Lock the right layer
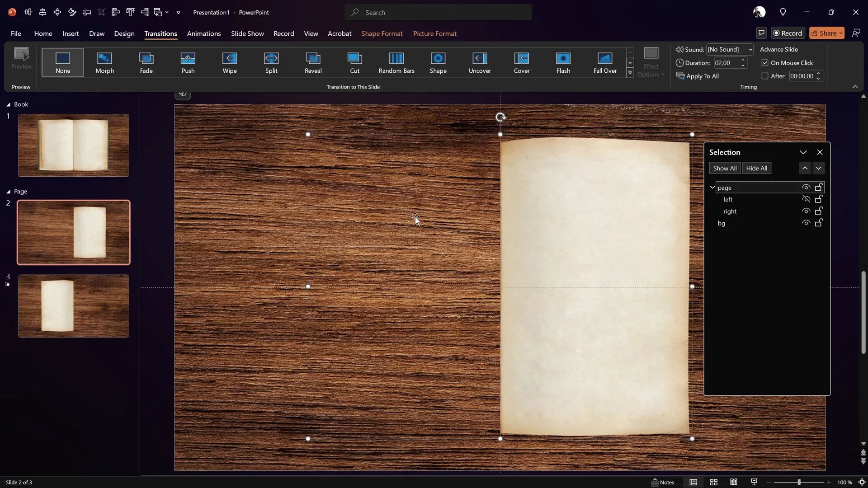This screenshot has width=868, height=488. (819, 211)
